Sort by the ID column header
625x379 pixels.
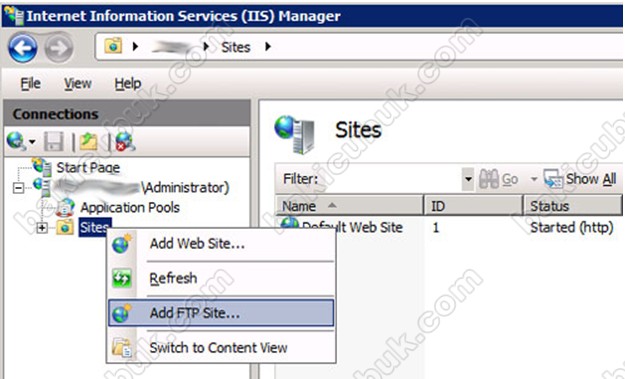(x=473, y=206)
